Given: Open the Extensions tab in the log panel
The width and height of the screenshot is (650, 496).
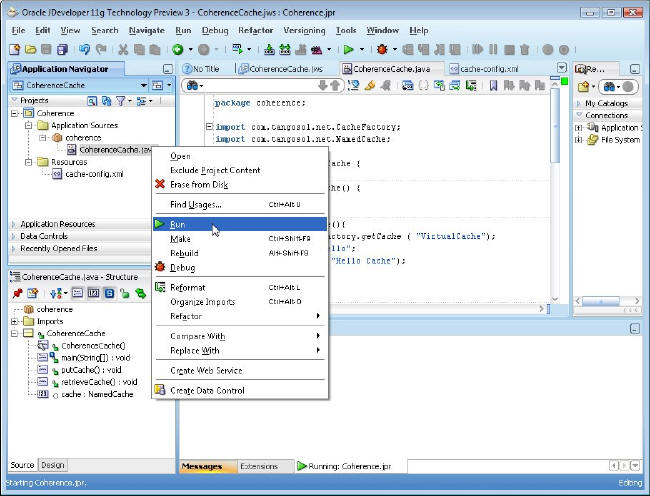Looking at the screenshot, I should (258, 466).
